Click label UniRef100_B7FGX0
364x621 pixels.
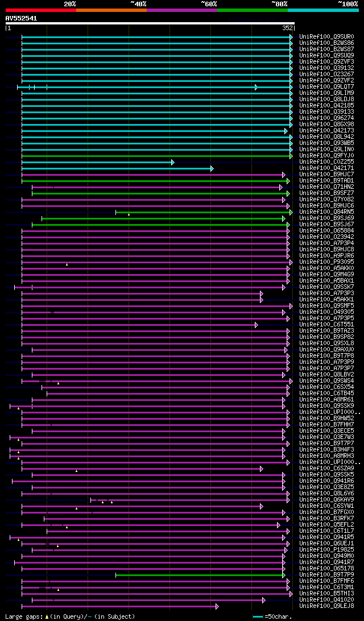327,512
